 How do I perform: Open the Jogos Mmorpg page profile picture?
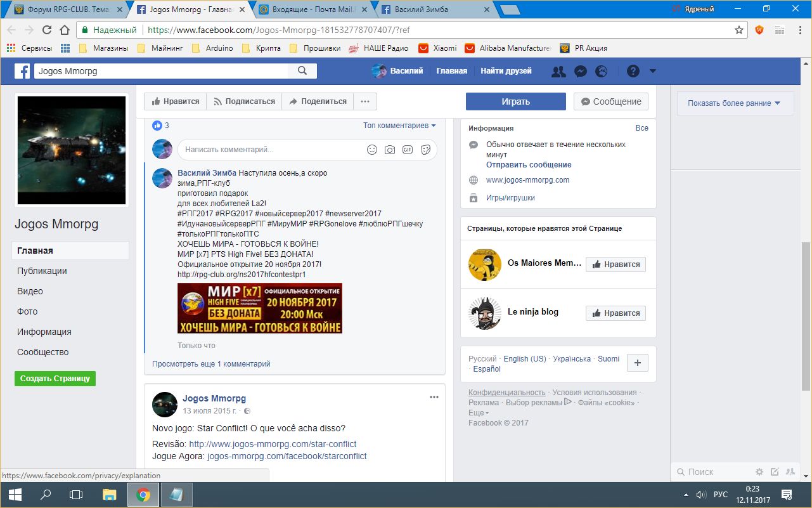pyautogui.click(x=72, y=150)
